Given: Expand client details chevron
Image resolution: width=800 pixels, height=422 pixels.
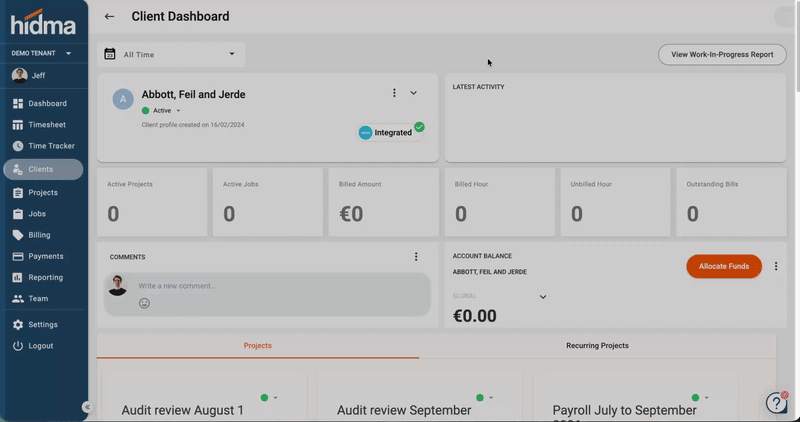Looking at the screenshot, I should coord(413,93).
